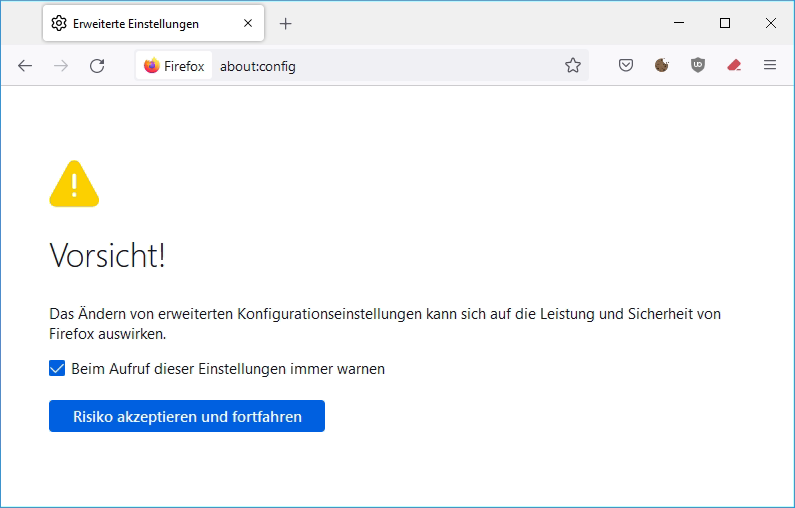This screenshot has height=508, width=795.
Task: Maximize the Firefox window
Action: 725,23
